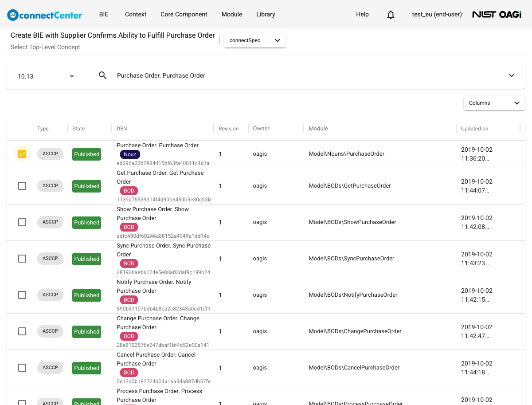Expand the advanced search panel chevron
Image resolution: width=532 pixels, height=405 pixels.
click(x=512, y=75)
